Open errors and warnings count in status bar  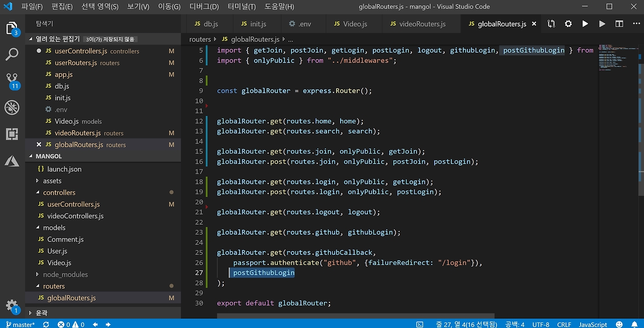(71, 324)
